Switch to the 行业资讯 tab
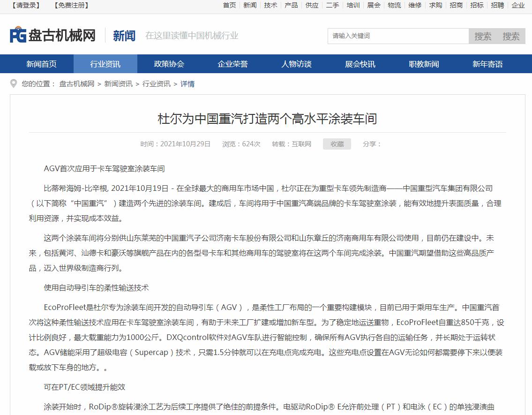The width and height of the screenshot is (532, 415). coord(105,64)
